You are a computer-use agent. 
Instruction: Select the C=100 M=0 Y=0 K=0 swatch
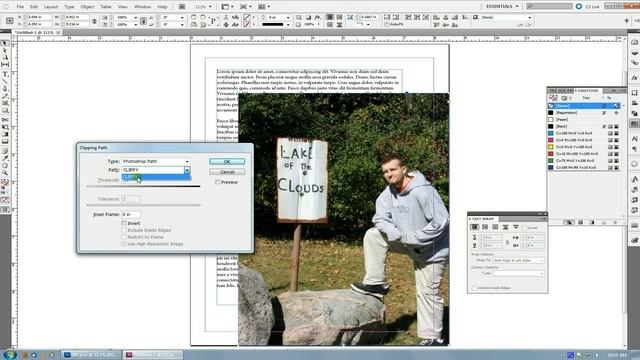tap(583, 133)
